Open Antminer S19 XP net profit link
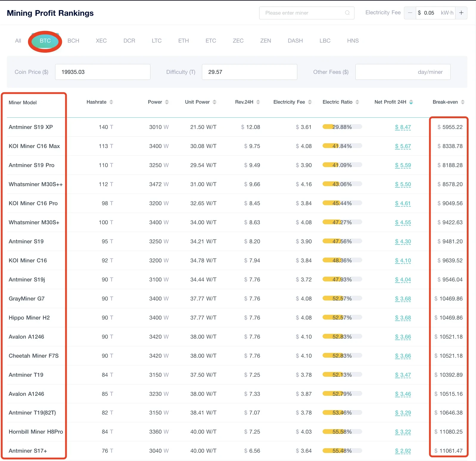The image size is (476, 461). [x=403, y=127]
